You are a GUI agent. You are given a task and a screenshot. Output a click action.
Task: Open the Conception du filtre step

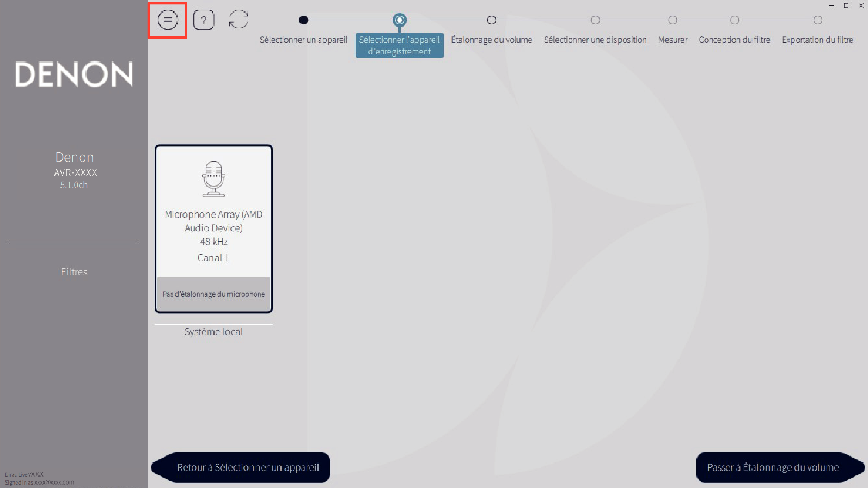[735, 20]
